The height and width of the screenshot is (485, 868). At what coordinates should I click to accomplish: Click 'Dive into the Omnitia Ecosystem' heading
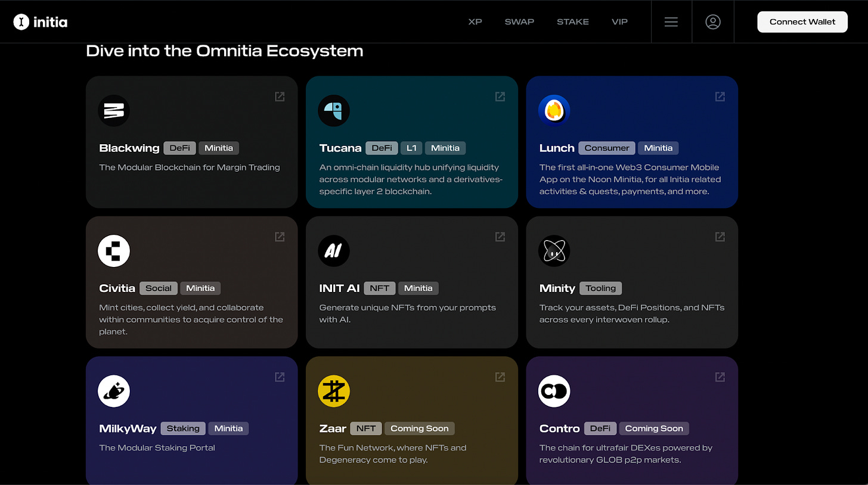coord(225,51)
